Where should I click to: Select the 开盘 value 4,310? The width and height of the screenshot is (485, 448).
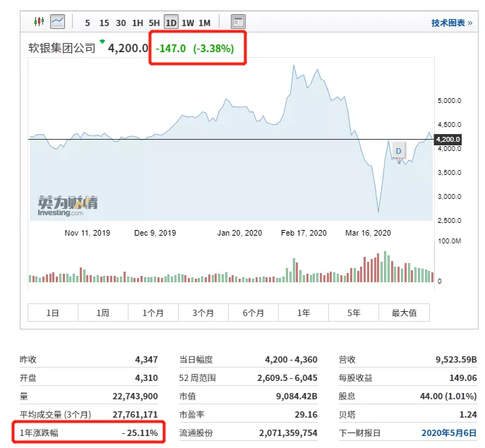coord(147,378)
